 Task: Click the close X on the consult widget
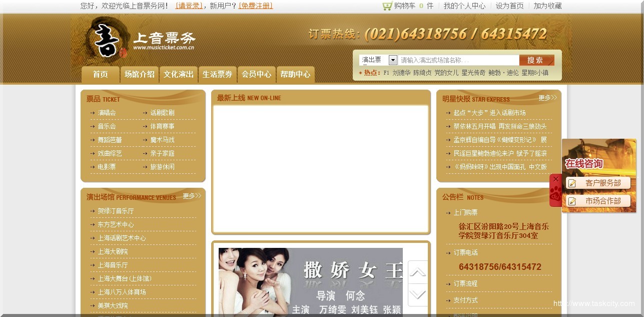pyautogui.click(x=555, y=178)
